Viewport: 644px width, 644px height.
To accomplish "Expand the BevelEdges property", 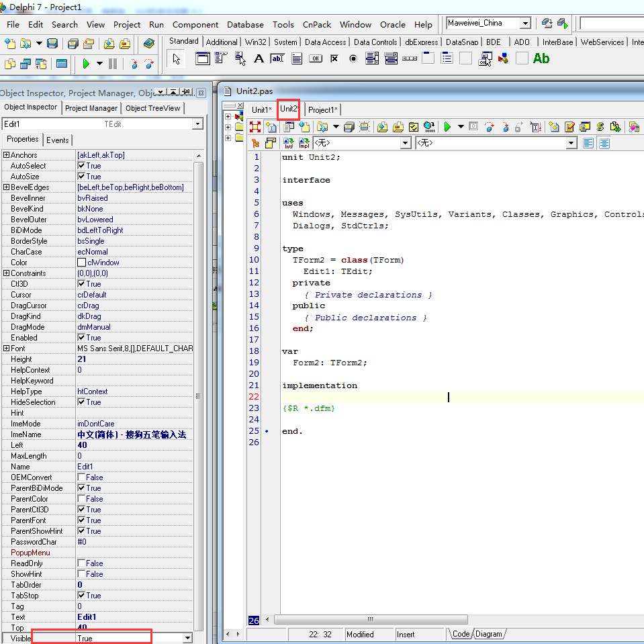I will (6, 187).
